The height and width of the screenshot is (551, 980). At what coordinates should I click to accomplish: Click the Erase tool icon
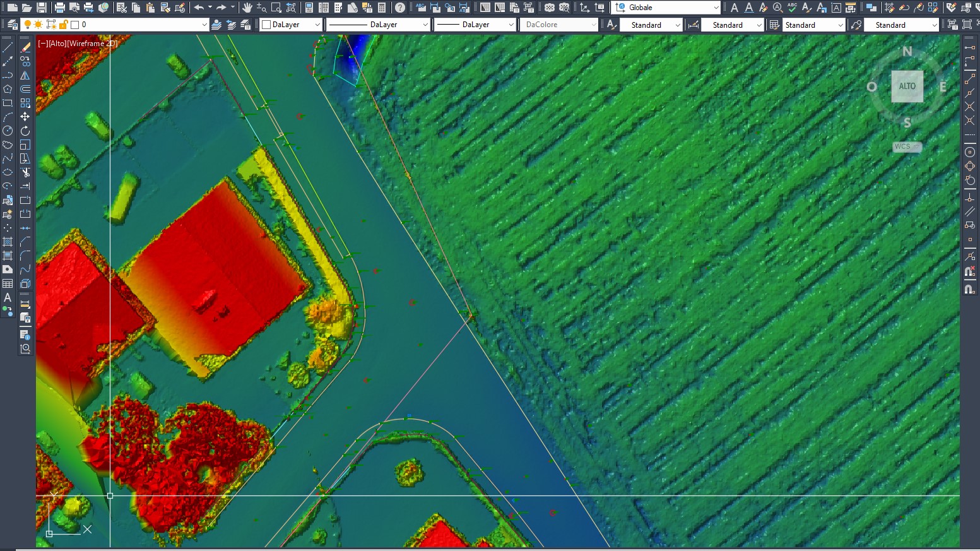tap(25, 48)
